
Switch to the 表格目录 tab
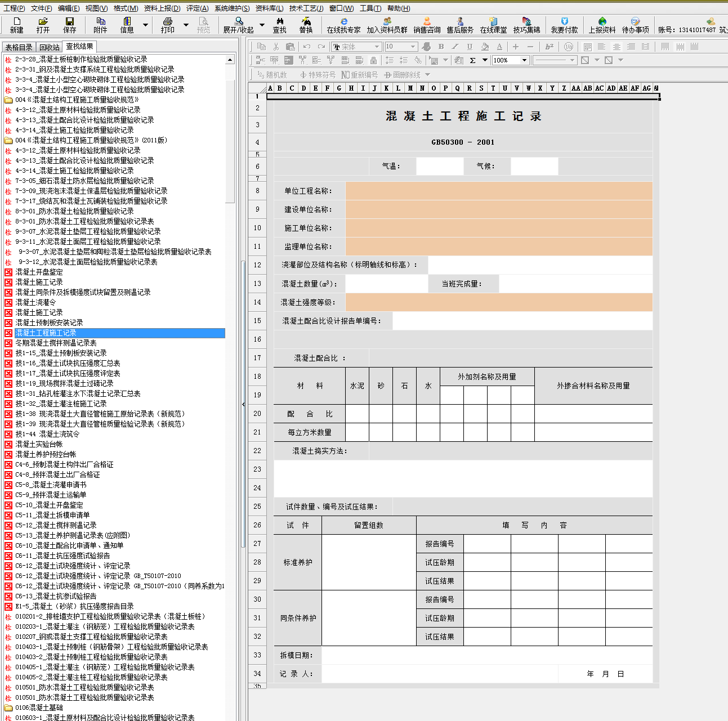[19, 47]
